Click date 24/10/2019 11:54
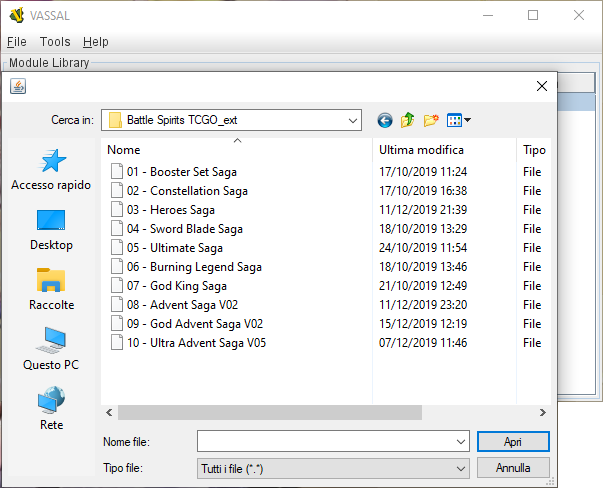The image size is (603, 488). coord(423,248)
